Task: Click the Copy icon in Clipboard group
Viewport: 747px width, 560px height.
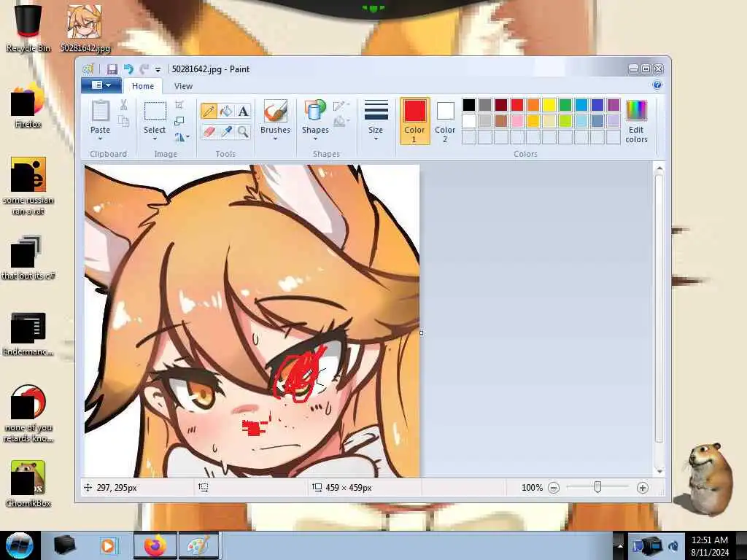Action: (x=123, y=122)
